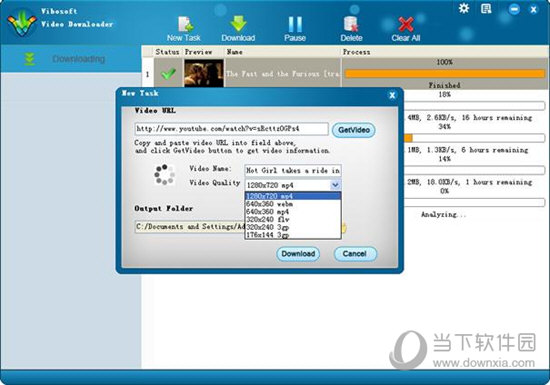
Task: Open settings via the gear icon
Action: [x=464, y=8]
